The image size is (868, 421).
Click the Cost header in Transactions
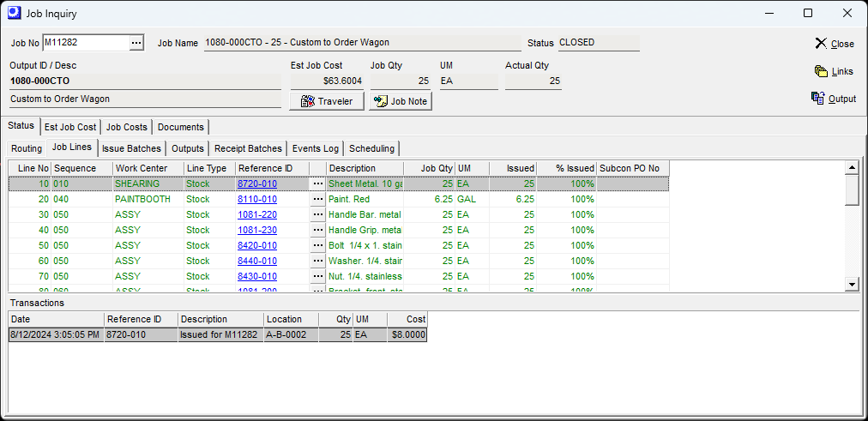coord(407,319)
